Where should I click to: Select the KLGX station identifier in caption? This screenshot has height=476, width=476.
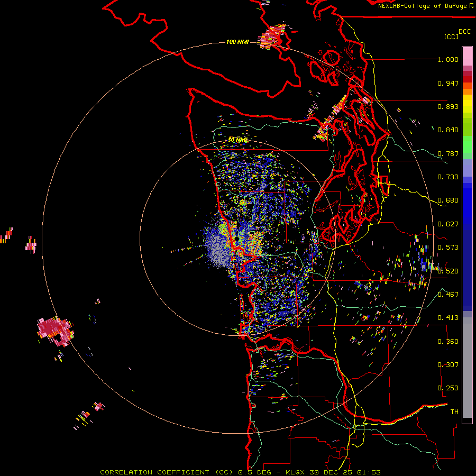click(x=295, y=472)
